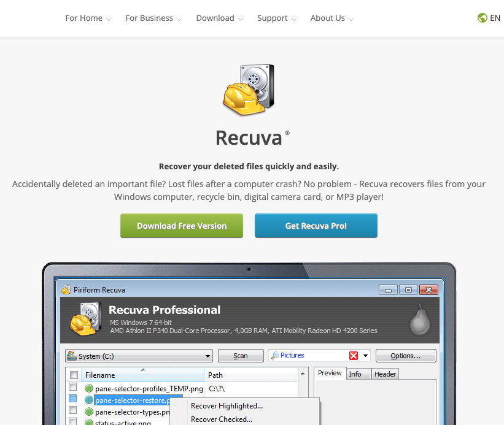The width and height of the screenshot is (504, 425).
Task: Switch to the Header tab
Action: point(385,374)
